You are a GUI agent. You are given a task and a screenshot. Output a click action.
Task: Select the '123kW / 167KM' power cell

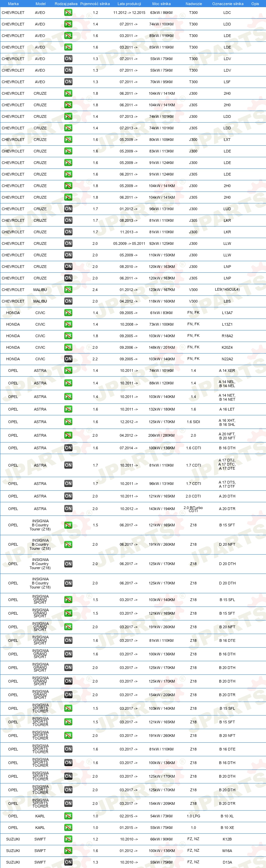click(162, 290)
